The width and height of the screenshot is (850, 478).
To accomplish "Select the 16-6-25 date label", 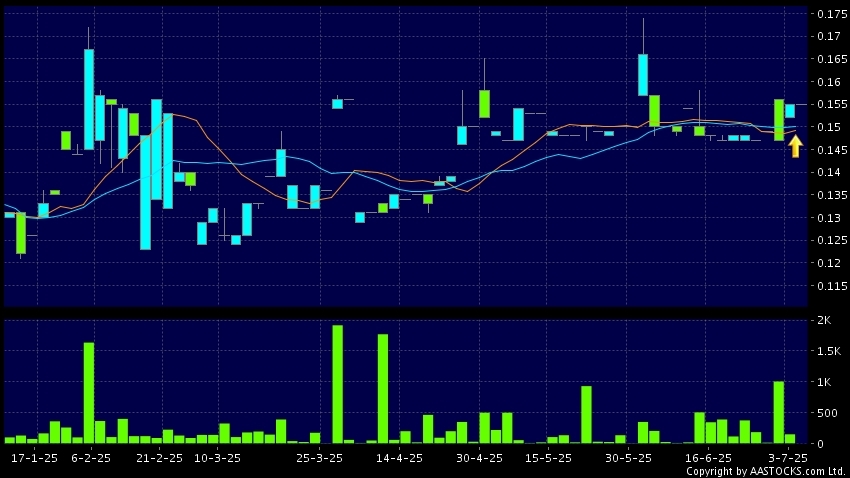I will click(x=708, y=458).
